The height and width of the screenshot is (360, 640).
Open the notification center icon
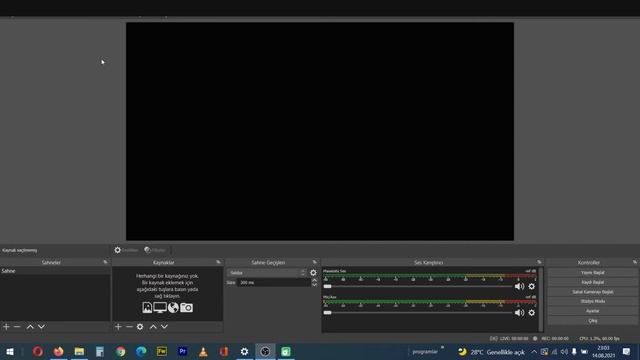pos(627,351)
